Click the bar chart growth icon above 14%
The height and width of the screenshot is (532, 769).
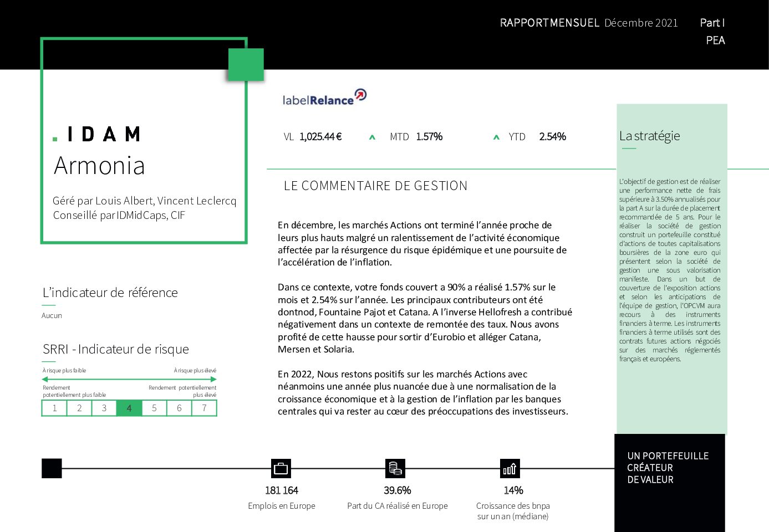(510, 469)
